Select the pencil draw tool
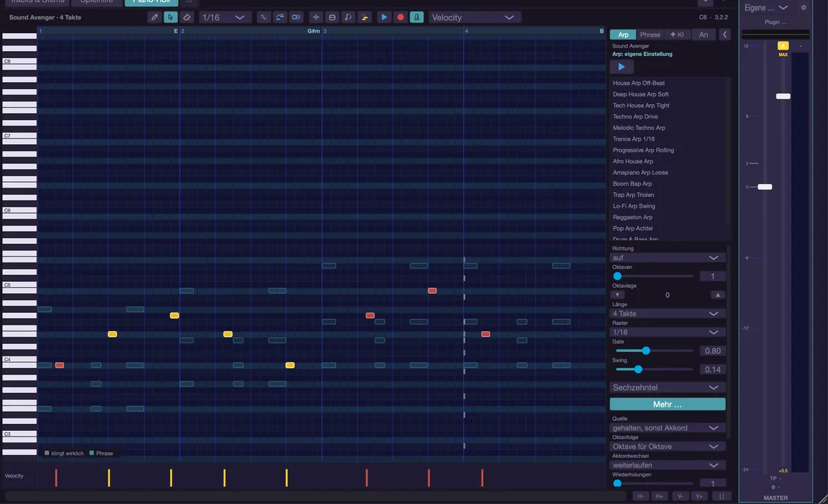This screenshot has height=504, width=828. pos(155,17)
